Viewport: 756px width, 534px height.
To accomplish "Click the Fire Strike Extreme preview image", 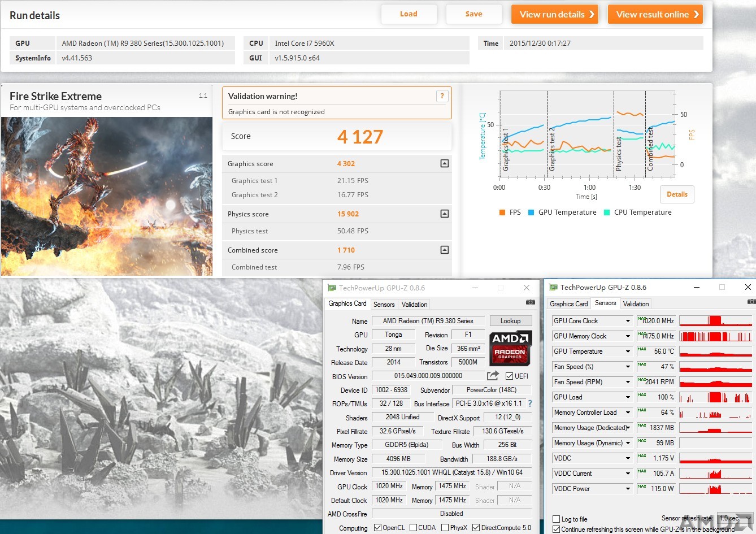I will click(107, 196).
